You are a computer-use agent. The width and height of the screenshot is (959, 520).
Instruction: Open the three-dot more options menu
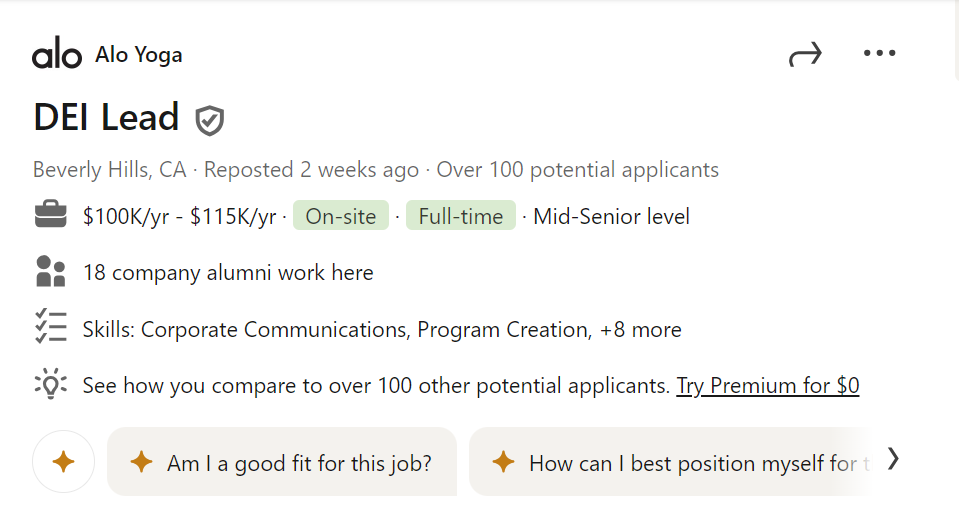coord(879,54)
